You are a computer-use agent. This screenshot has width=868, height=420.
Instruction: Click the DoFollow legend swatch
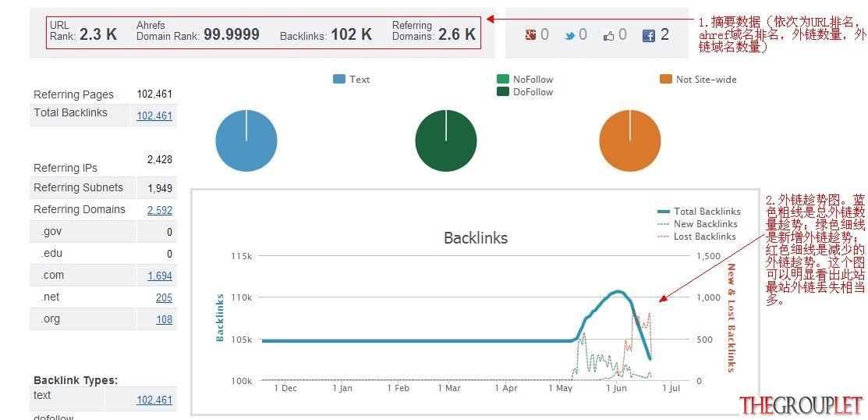pos(503,92)
